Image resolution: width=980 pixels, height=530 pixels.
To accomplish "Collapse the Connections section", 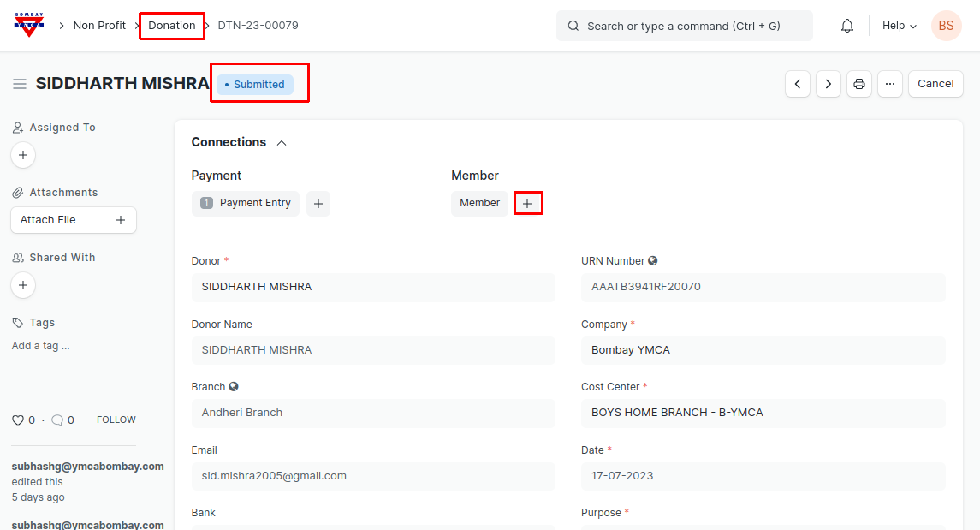I will [282, 143].
